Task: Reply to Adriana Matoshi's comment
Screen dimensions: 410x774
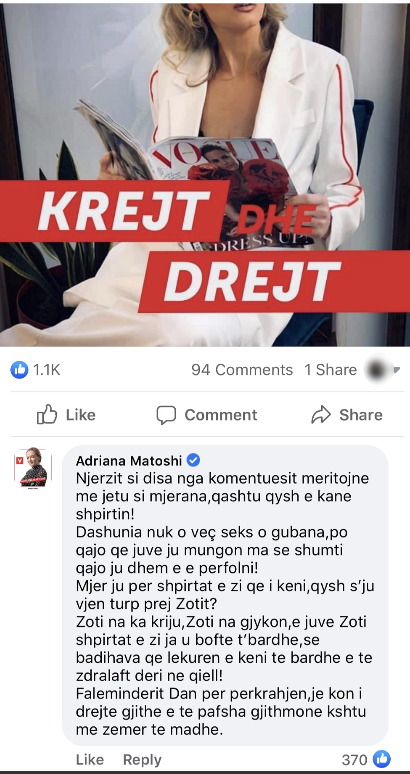Action: pos(142,759)
